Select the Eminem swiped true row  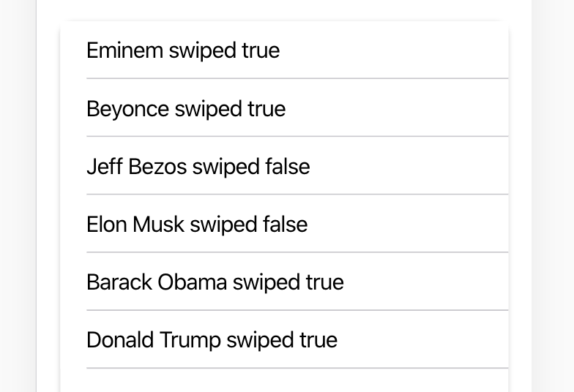[284, 50]
